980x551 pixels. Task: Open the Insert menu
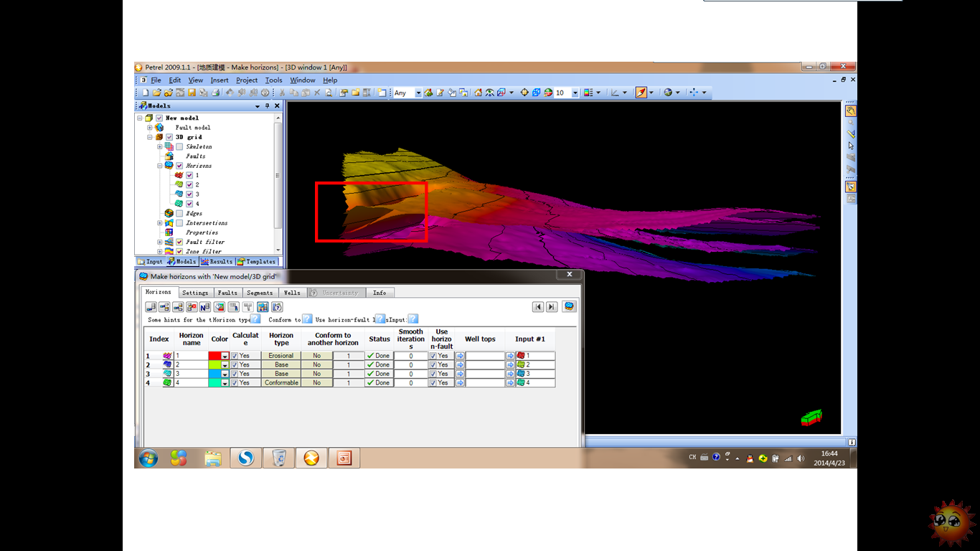(x=220, y=80)
